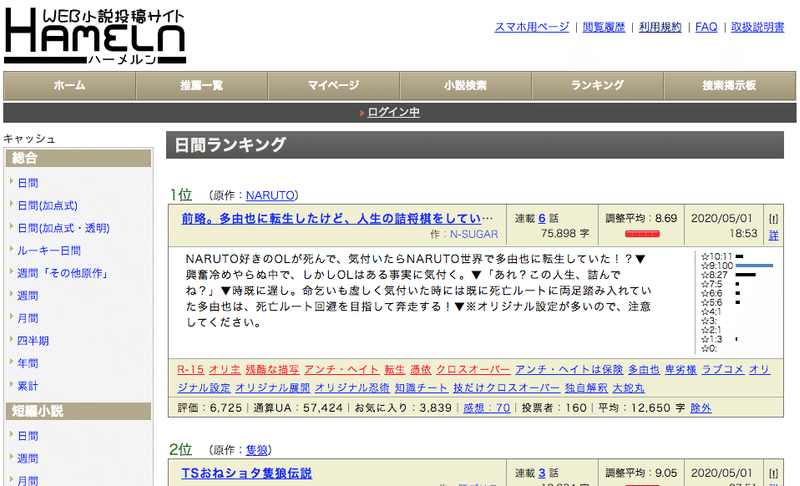This screenshot has height=486, width=800.
Task: Click the ログイン中 status link
Action: pos(393,112)
